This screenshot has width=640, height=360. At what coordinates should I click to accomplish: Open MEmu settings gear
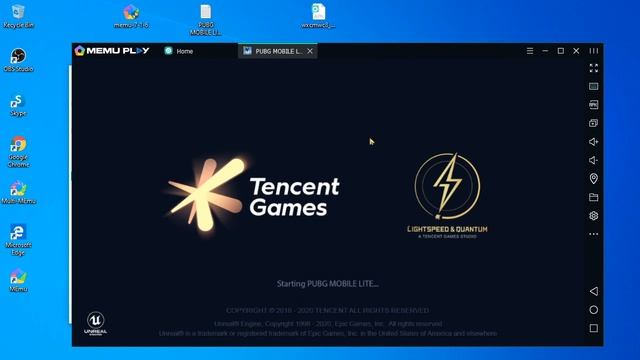click(594, 216)
